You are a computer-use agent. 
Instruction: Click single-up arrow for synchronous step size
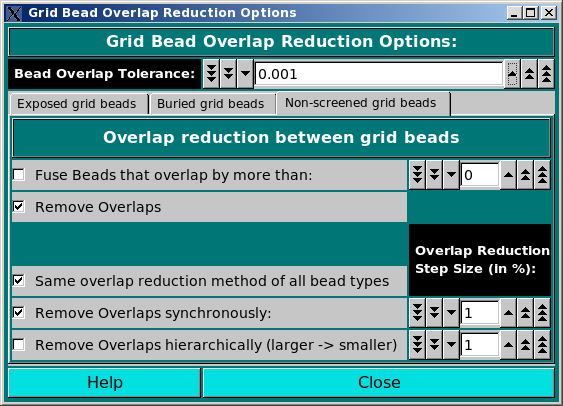(x=508, y=313)
